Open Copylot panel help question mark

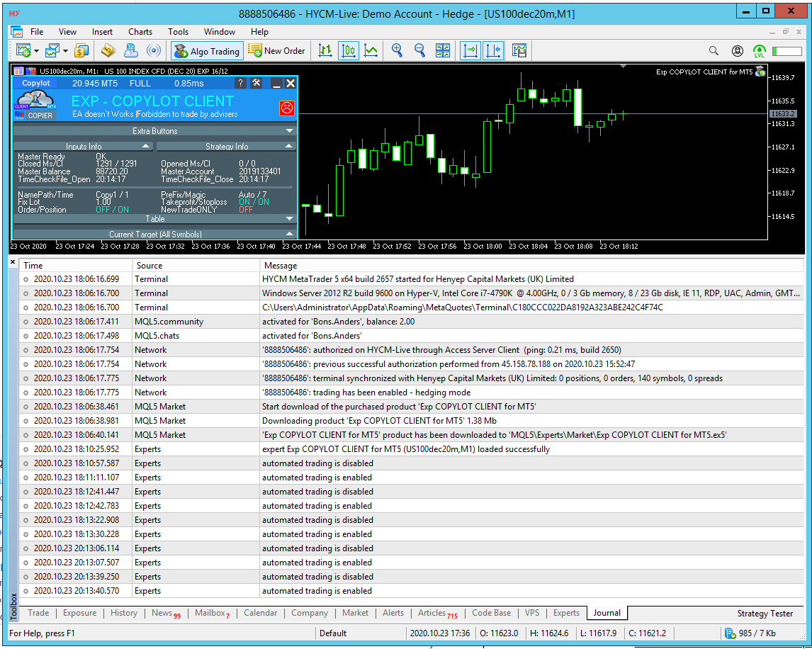pos(240,84)
